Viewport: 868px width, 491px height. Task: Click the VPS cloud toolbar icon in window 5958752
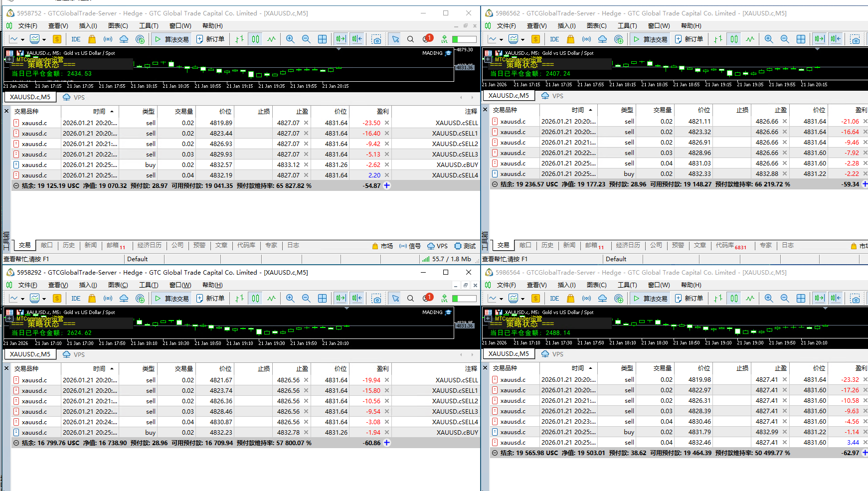[124, 39]
